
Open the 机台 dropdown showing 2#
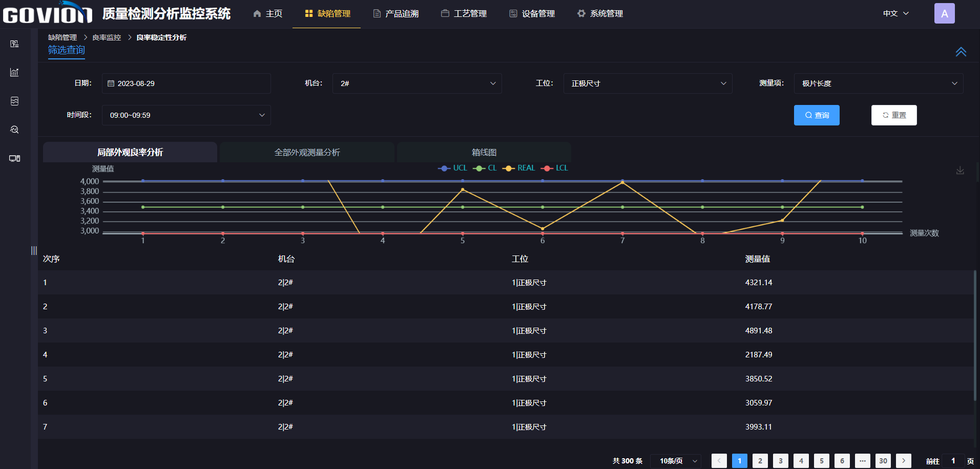coord(417,83)
